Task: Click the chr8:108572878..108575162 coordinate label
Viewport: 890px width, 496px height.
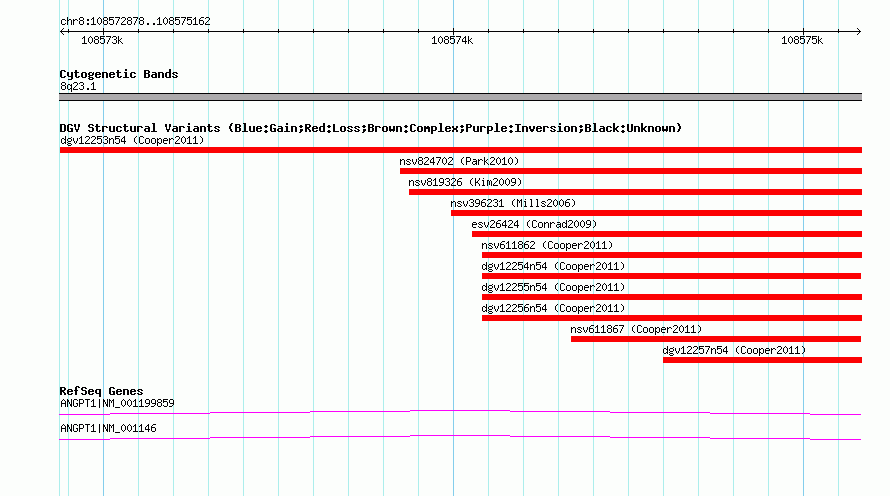Action: click(135, 21)
